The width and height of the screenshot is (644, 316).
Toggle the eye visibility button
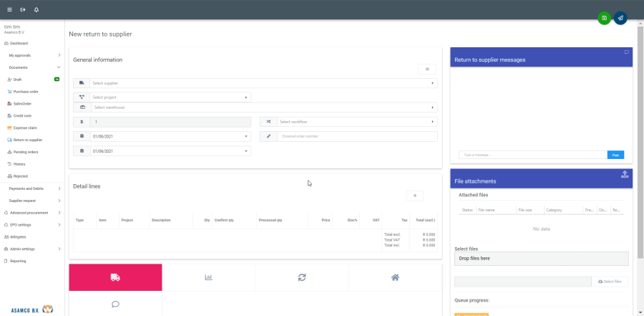[x=427, y=69]
